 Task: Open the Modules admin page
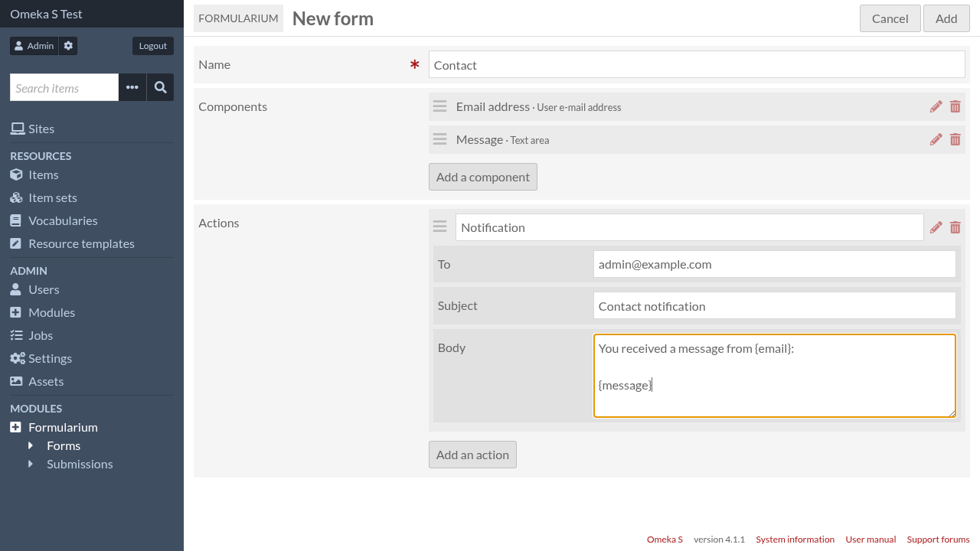click(x=53, y=312)
